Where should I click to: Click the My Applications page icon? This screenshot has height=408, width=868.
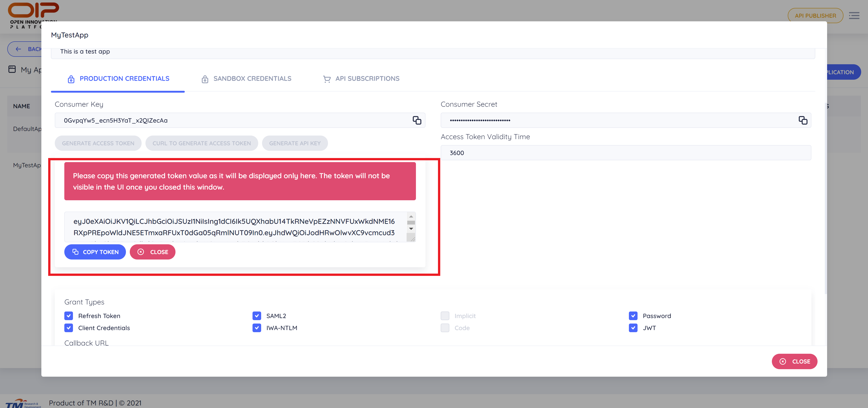pos(12,69)
